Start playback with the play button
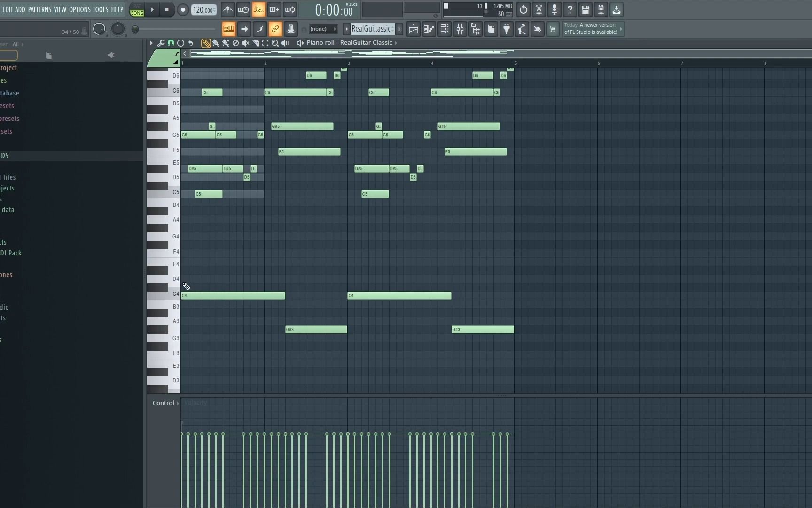The image size is (812, 508). [152, 9]
